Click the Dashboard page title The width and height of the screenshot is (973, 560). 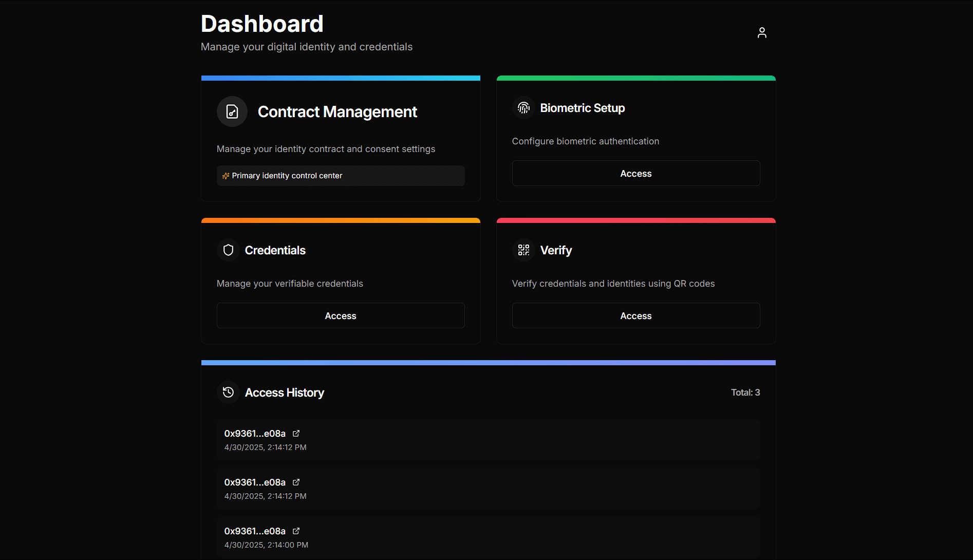262,24
